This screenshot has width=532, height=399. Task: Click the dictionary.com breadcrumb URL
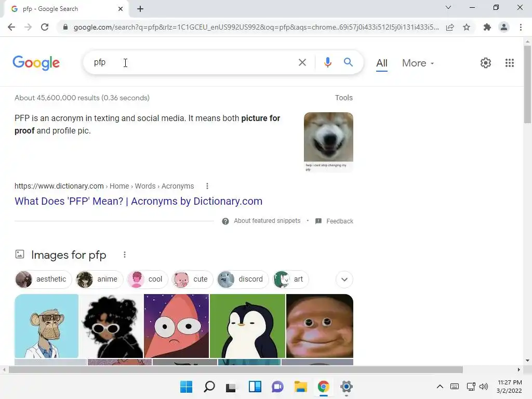104,186
